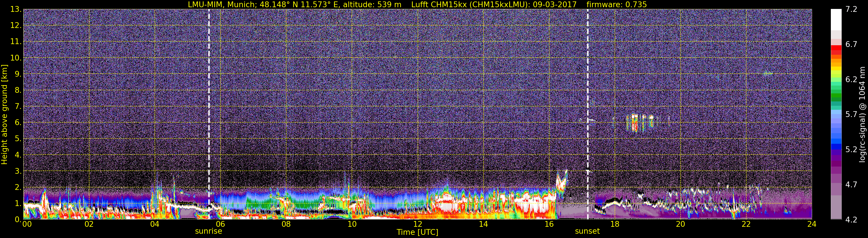868x238 pixels.
Task: Click the white top segment of the colorbar
Action: click(836, 20)
